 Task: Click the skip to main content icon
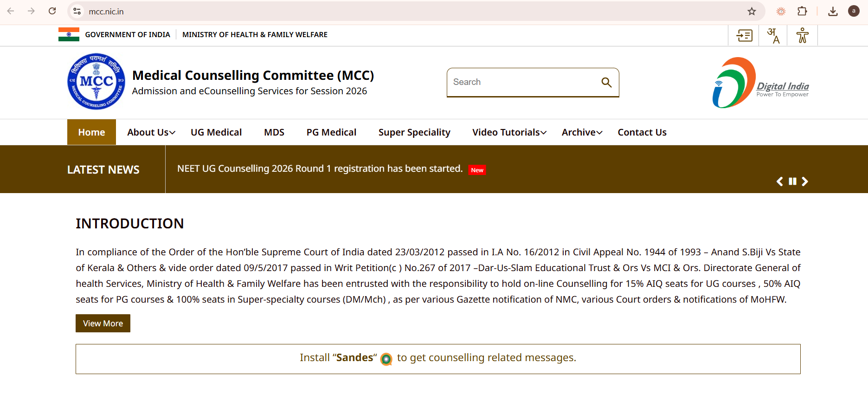744,35
